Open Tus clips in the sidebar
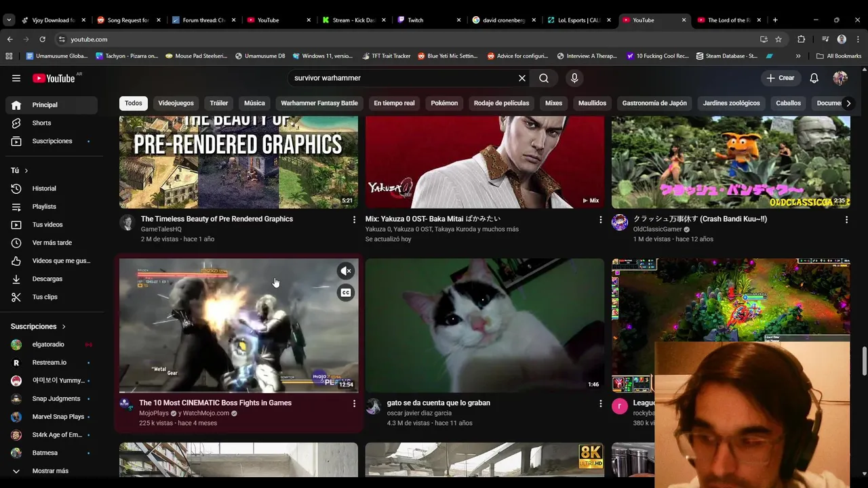 pos(52,297)
